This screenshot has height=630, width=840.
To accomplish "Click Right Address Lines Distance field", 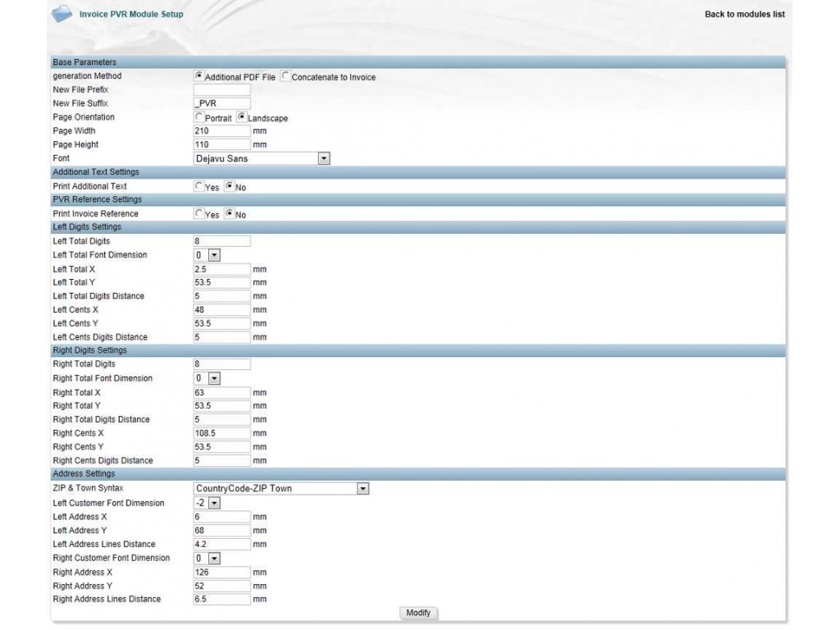I will (221, 600).
